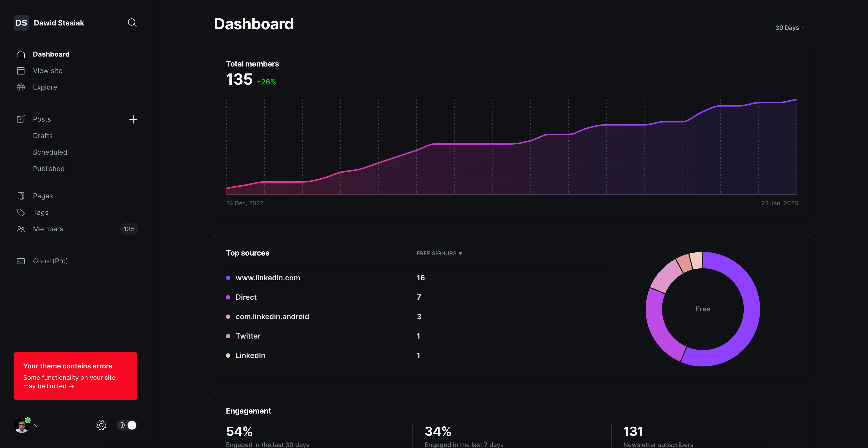The image size is (868, 448).
Task: Toggle night mode switch
Action: coord(127,425)
